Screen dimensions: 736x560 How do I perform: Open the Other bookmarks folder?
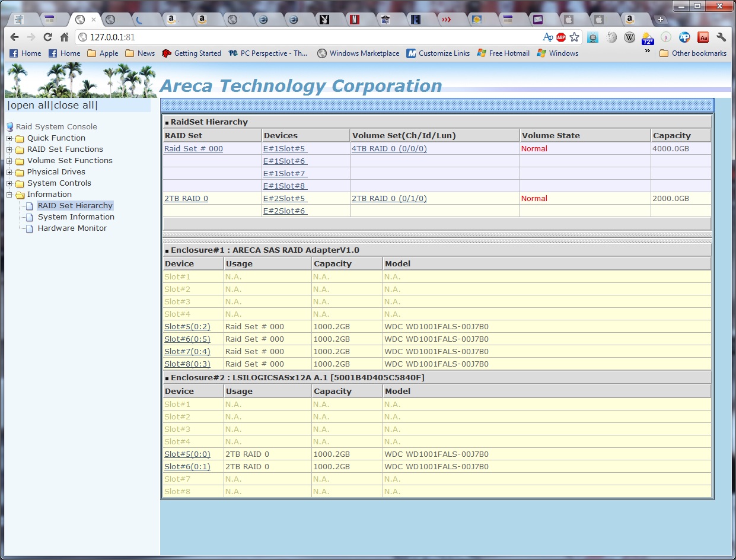[x=693, y=53]
